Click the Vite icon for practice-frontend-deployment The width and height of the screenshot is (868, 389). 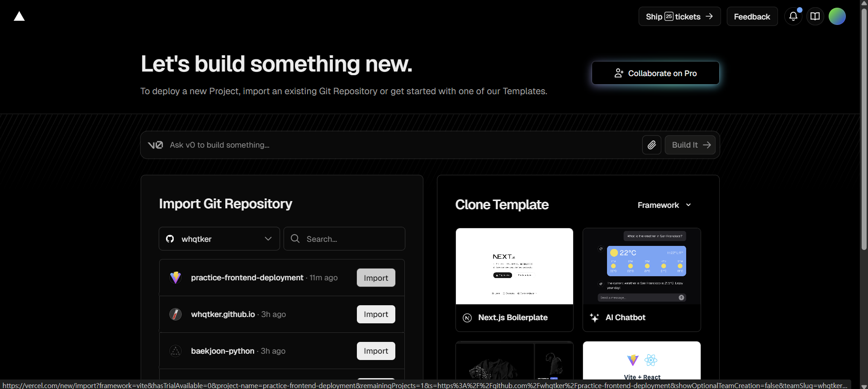click(x=175, y=278)
